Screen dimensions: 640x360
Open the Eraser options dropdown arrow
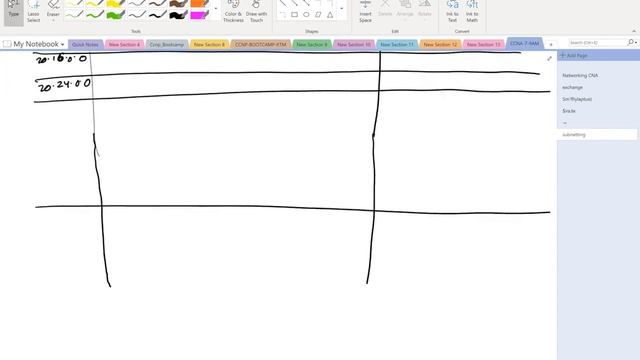(x=53, y=20)
